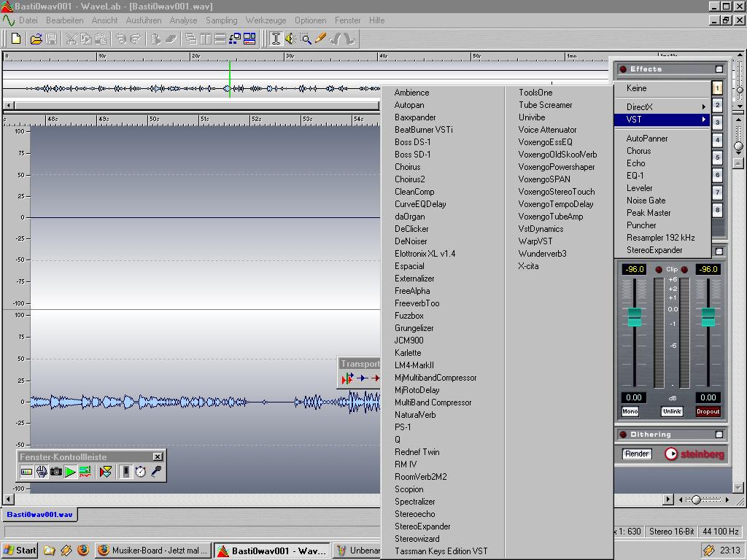Activate effect slot 2 button
The width and height of the screenshot is (747, 560).
(718, 105)
